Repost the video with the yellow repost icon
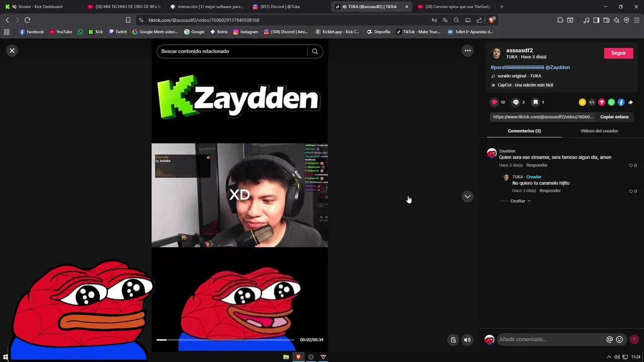 pyautogui.click(x=582, y=102)
